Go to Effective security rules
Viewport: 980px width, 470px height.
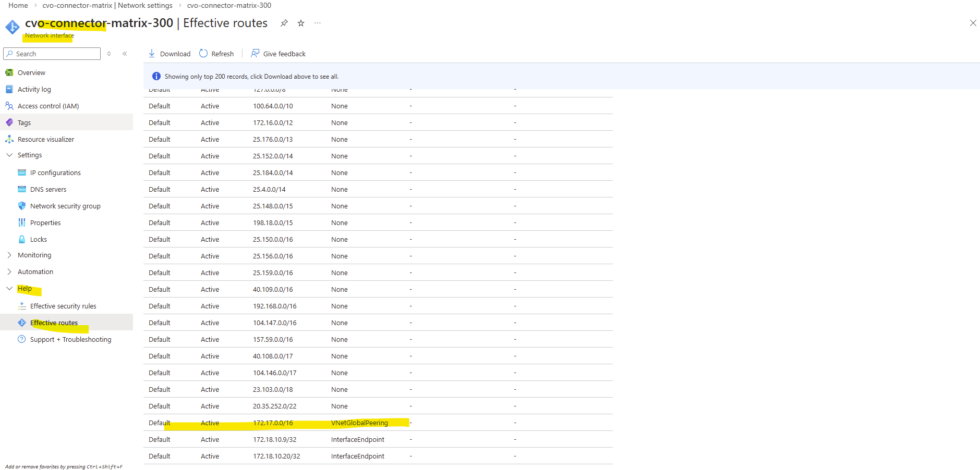[63, 306]
